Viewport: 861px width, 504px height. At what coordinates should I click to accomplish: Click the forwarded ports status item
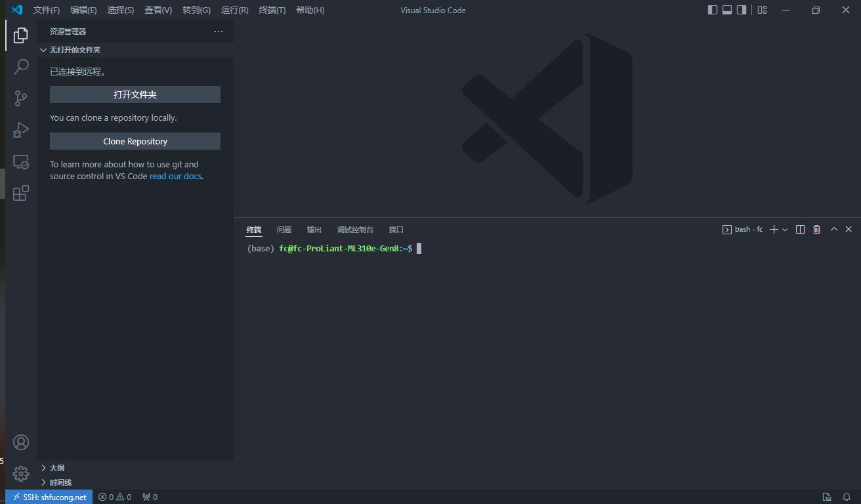[150, 497]
